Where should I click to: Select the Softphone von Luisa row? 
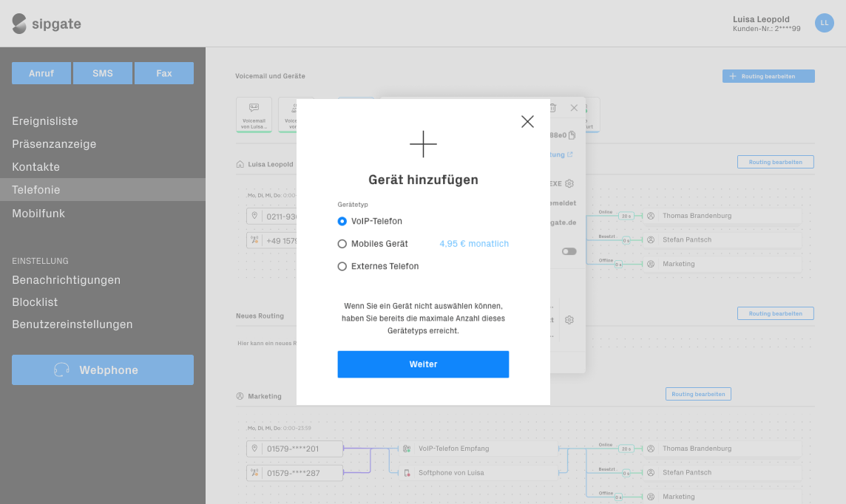[x=478, y=473]
